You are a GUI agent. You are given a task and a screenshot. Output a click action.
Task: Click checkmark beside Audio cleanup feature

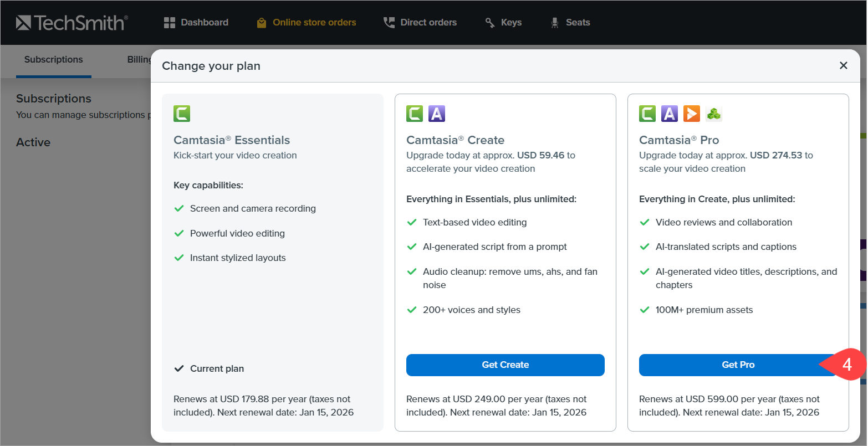(412, 271)
